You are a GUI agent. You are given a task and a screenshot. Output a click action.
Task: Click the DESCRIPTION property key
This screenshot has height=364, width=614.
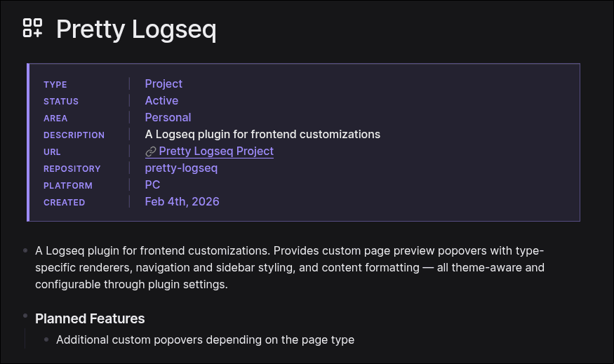click(74, 135)
